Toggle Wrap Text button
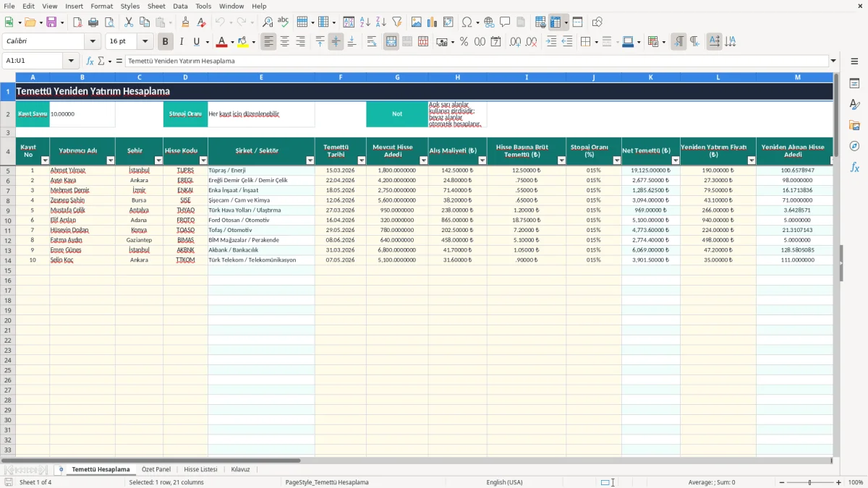This screenshot has width=868, height=488. (372, 42)
